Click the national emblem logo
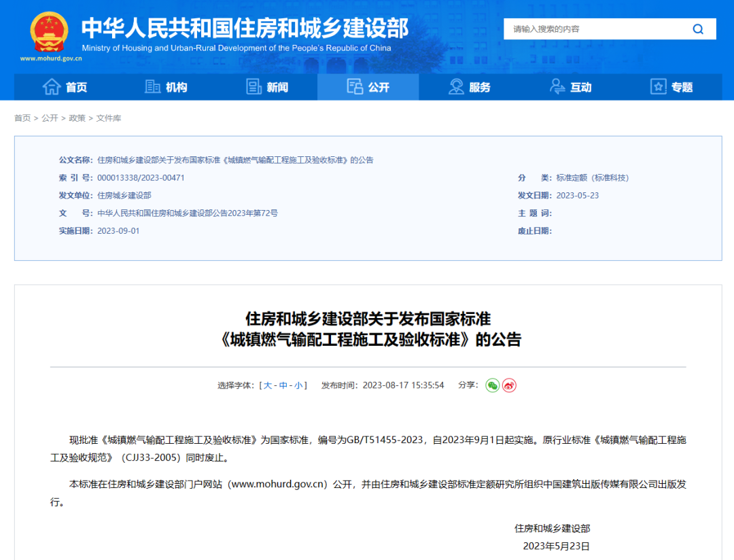The height and width of the screenshot is (560, 734). tap(49, 33)
